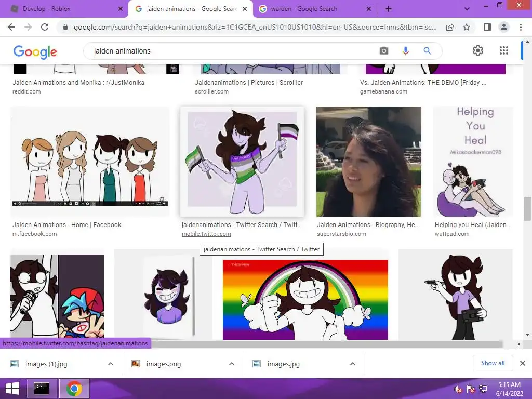This screenshot has width=532, height=399.
Task: Open Jaidenanimations Pictures Scrolller result
Action: (249, 83)
